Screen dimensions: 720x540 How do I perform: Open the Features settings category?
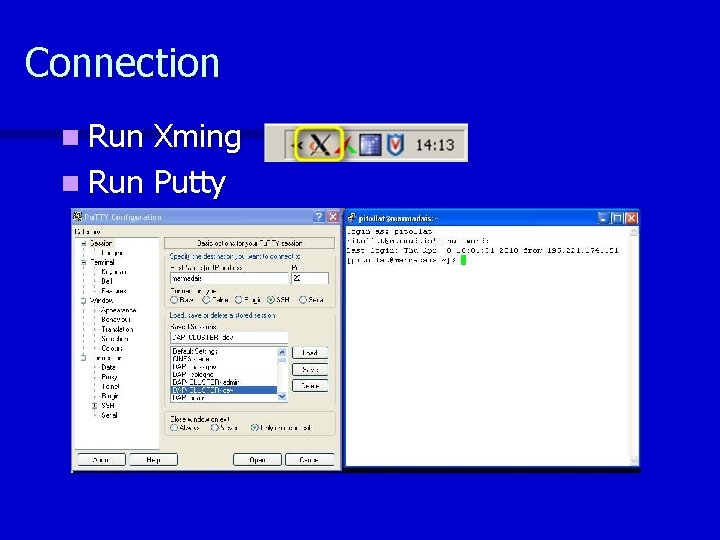point(113,291)
